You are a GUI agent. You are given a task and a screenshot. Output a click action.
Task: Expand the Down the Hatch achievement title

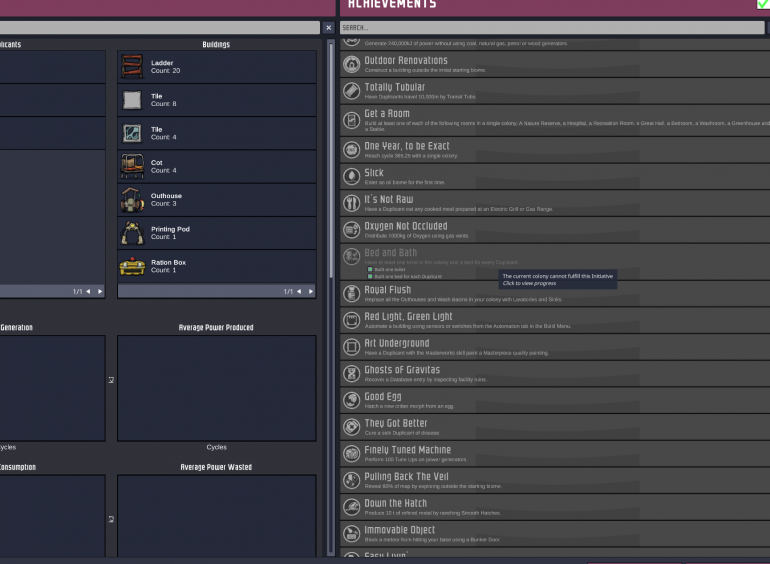point(395,504)
